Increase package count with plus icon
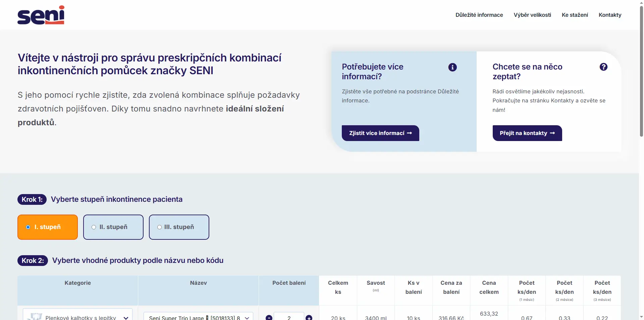 [309, 317]
